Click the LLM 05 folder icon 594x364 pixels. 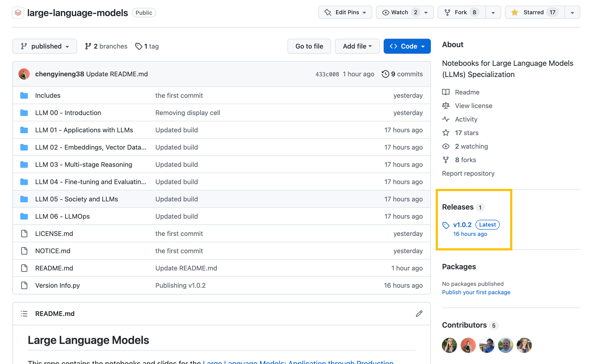point(24,199)
